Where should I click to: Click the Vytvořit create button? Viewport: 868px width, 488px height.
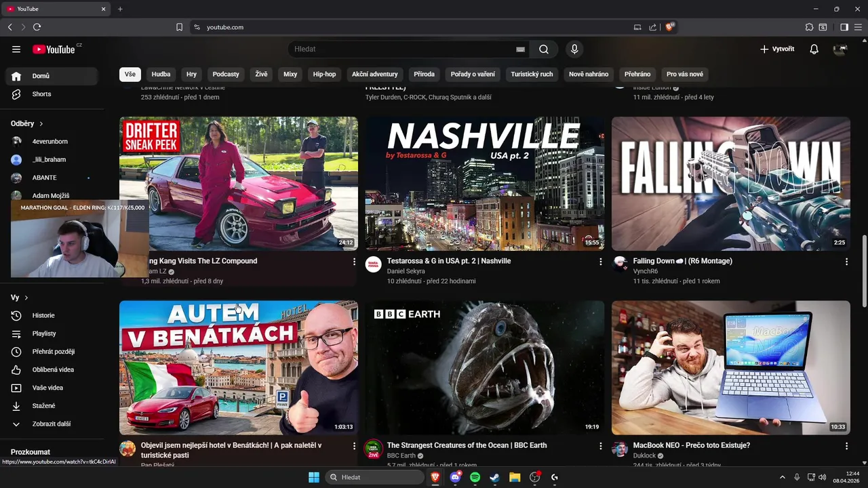777,49
